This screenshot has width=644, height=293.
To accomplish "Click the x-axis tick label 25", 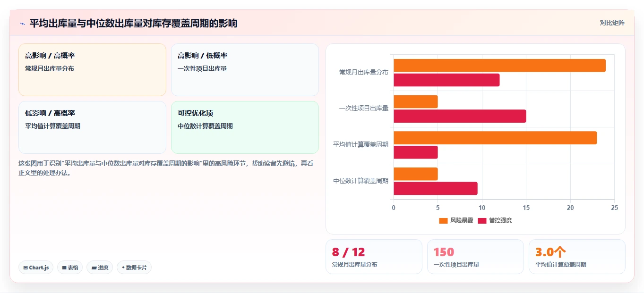I will tap(614, 208).
